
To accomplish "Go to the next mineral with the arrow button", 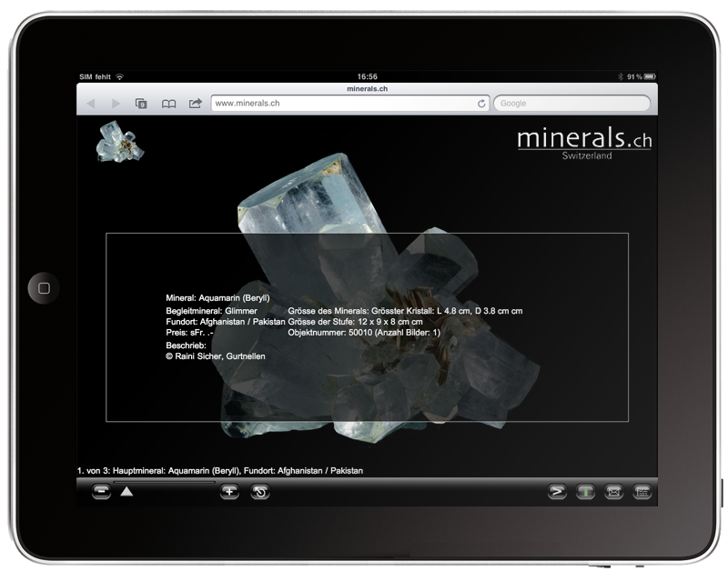I will pos(557,492).
